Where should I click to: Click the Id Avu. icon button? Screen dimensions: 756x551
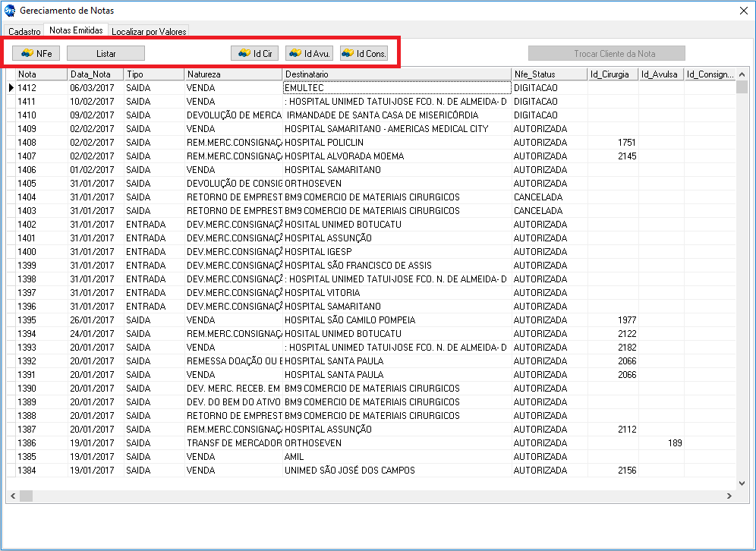309,53
